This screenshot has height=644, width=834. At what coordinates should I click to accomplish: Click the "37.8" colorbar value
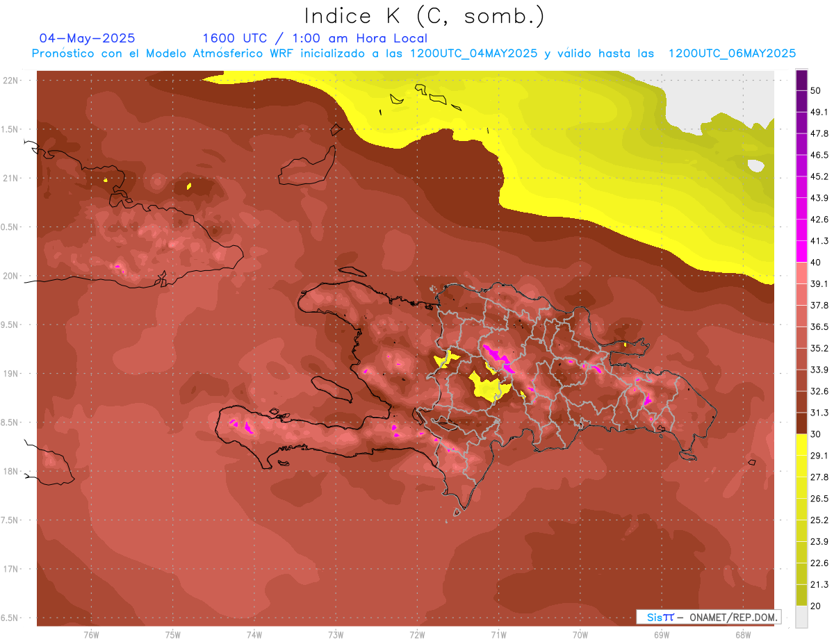[x=819, y=305]
